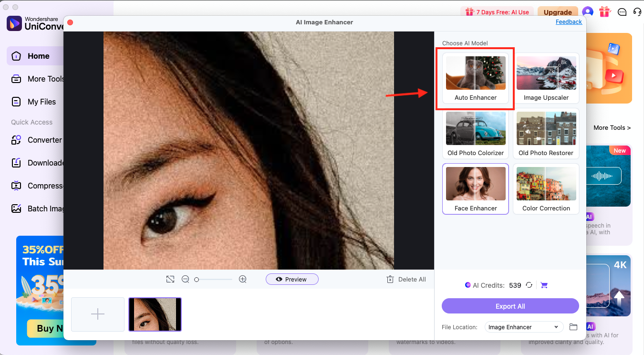Select the Image Upscaler AI model
644x355 pixels.
point(546,78)
